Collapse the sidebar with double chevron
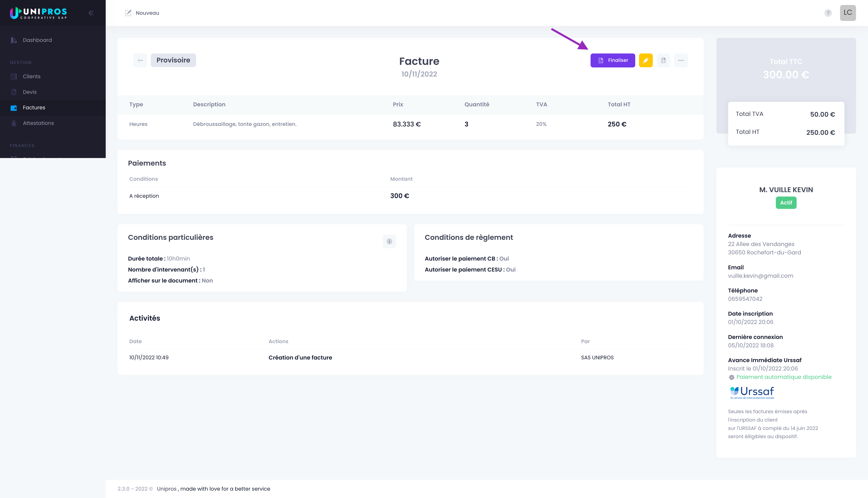Image resolution: width=868 pixels, height=498 pixels. 91,13
